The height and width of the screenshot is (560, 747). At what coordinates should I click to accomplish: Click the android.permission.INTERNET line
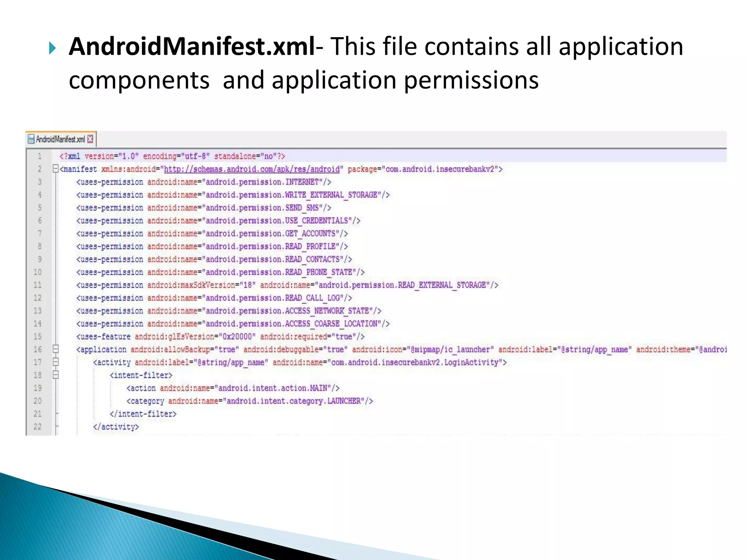click(204, 182)
